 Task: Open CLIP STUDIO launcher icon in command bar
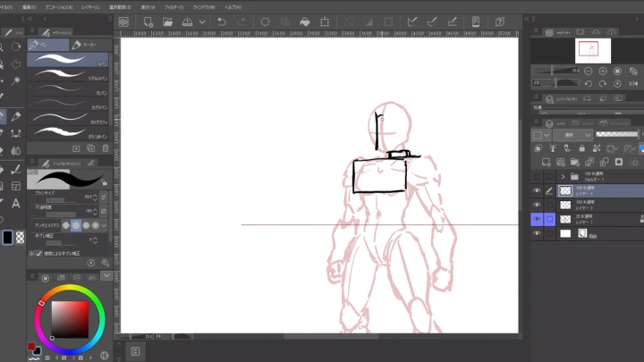(123, 21)
